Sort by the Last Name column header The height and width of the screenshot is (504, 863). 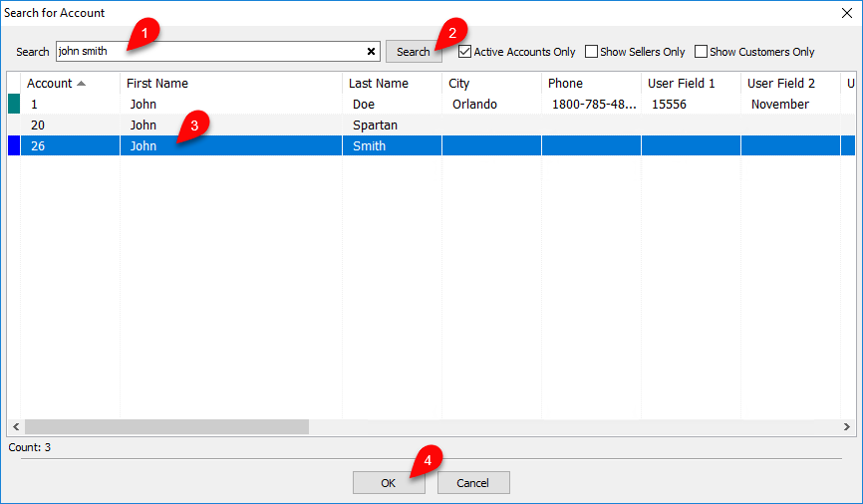click(x=392, y=83)
